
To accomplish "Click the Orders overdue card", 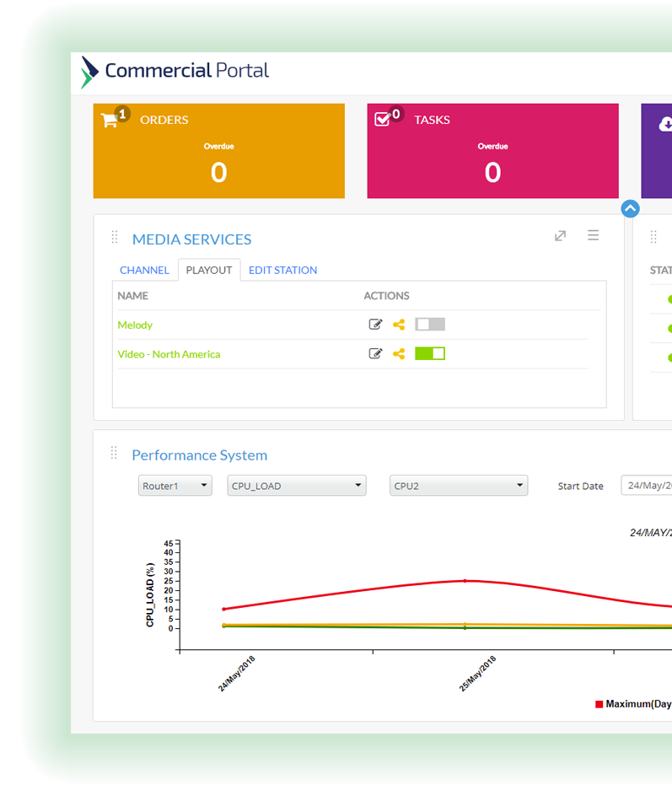I will point(219,151).
